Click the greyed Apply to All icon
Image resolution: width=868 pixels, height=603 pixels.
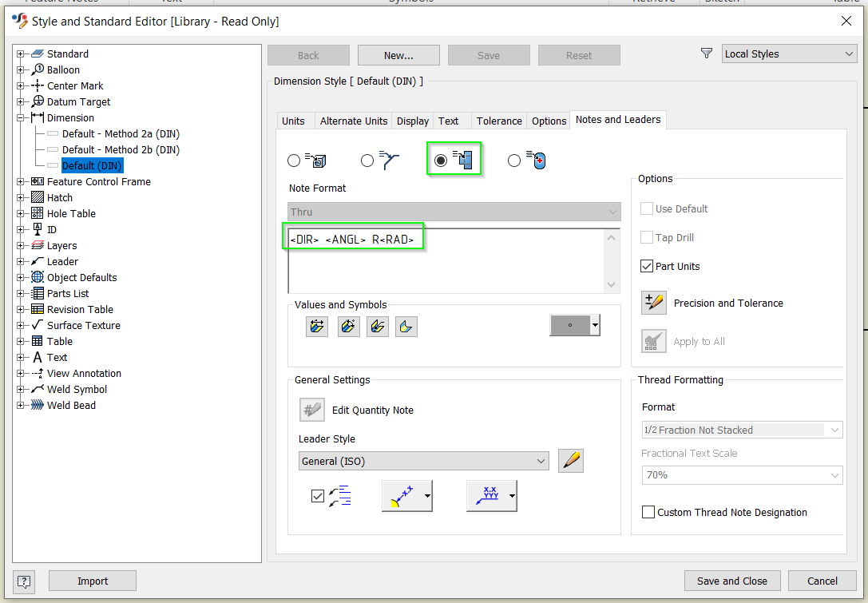(x=654, y=341)
